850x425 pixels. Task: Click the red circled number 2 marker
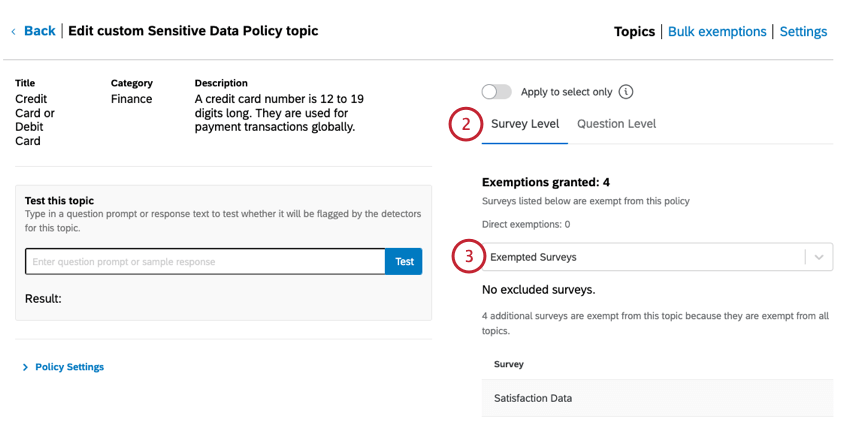point(465,125)
